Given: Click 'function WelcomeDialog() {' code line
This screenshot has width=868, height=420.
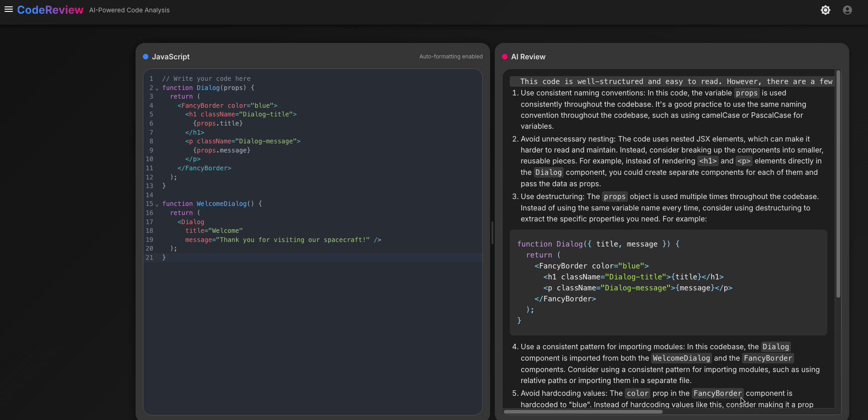Looking at the screenshot, I should coord(212,204).
